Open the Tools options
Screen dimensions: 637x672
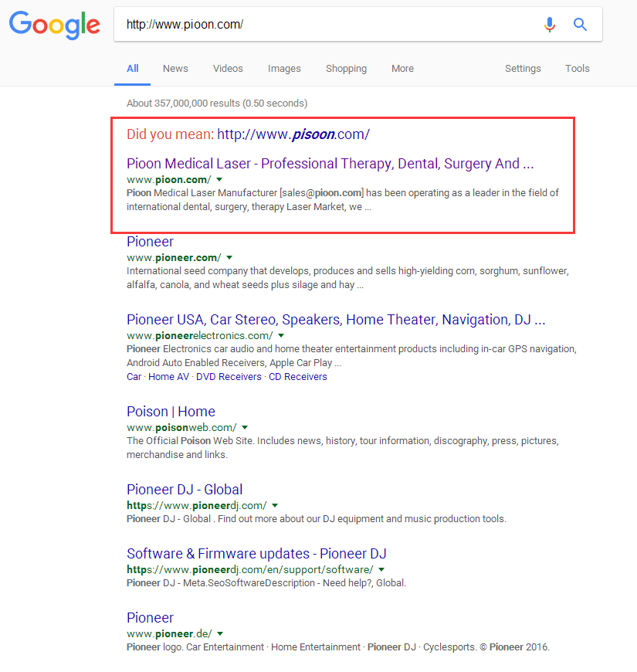click(577, 69)
